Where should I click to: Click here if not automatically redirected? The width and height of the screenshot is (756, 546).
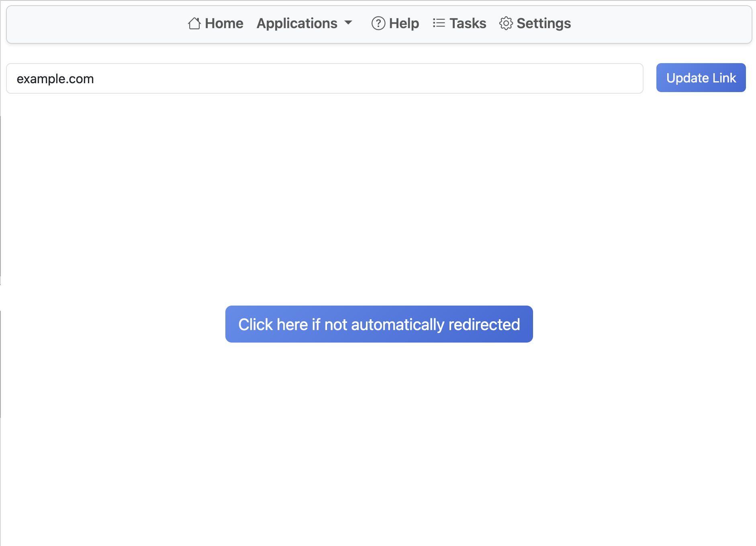(x=379, y=324)
